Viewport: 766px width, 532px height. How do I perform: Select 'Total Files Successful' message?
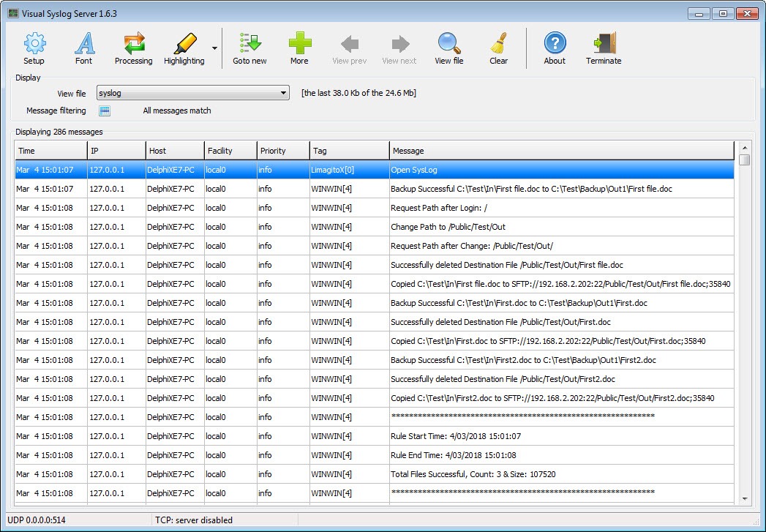(473, 474)
